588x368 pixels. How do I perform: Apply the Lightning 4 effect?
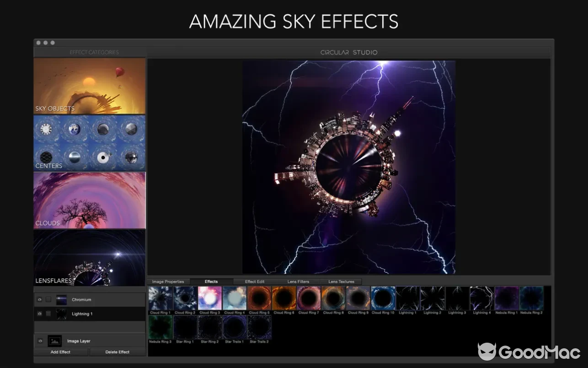pos(482,298)
